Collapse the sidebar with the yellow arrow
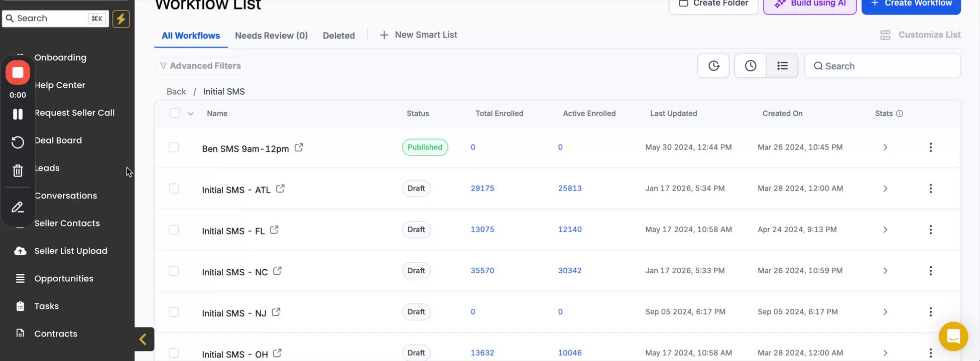The height and width of the screenshot is (361, 980). (143, 339)
